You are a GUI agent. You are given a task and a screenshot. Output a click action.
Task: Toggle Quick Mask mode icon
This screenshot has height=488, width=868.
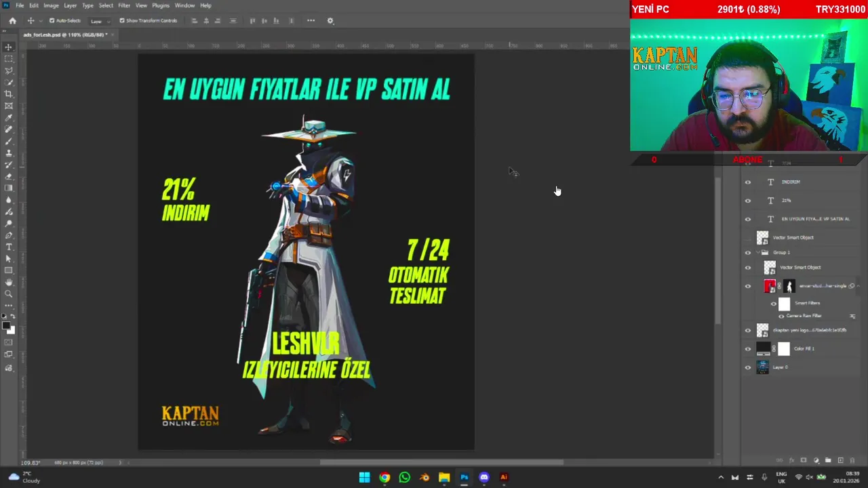coord(9,342)
